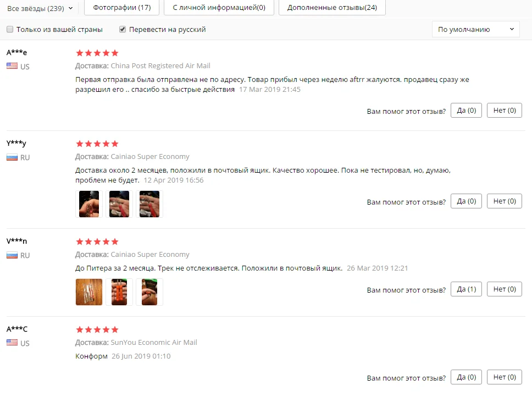Screen dimensions: 532x396
Task: Click the five-star rating on A***e's review
Action: [97, 53]
